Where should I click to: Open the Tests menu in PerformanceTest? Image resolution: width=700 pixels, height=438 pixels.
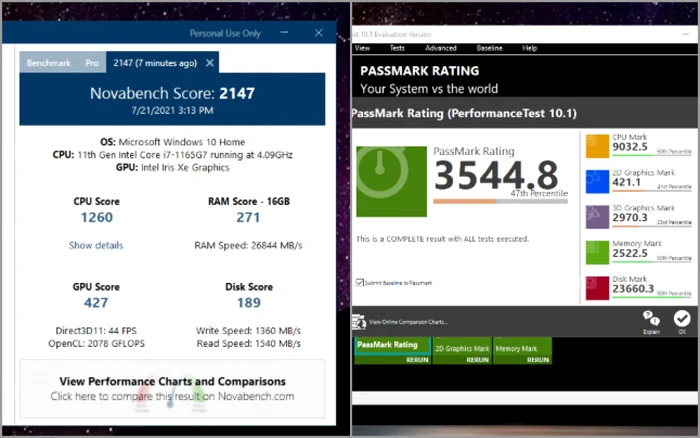(x=397, y=48)
